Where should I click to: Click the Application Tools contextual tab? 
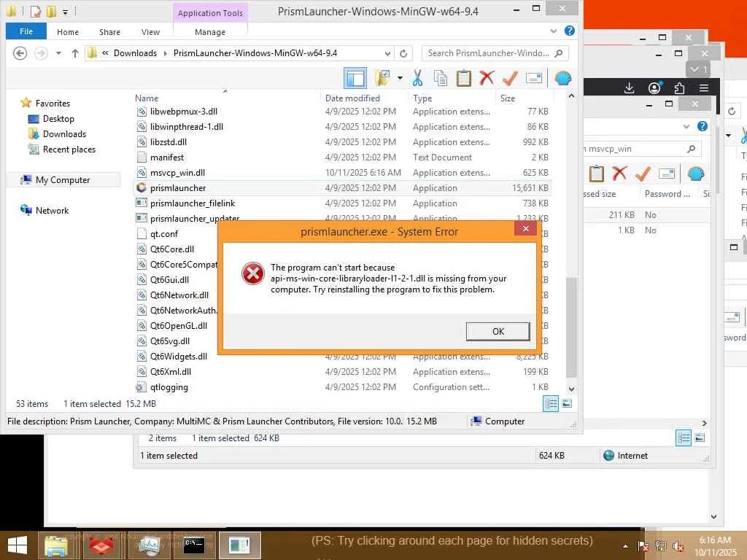tap(210, 13)
